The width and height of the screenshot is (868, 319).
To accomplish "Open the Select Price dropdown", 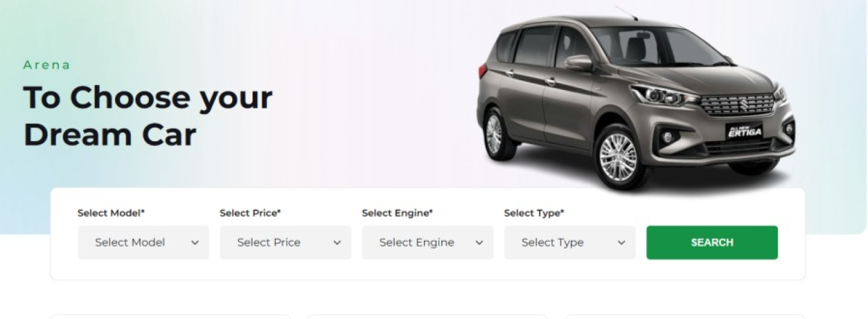I will coord(286,242).
